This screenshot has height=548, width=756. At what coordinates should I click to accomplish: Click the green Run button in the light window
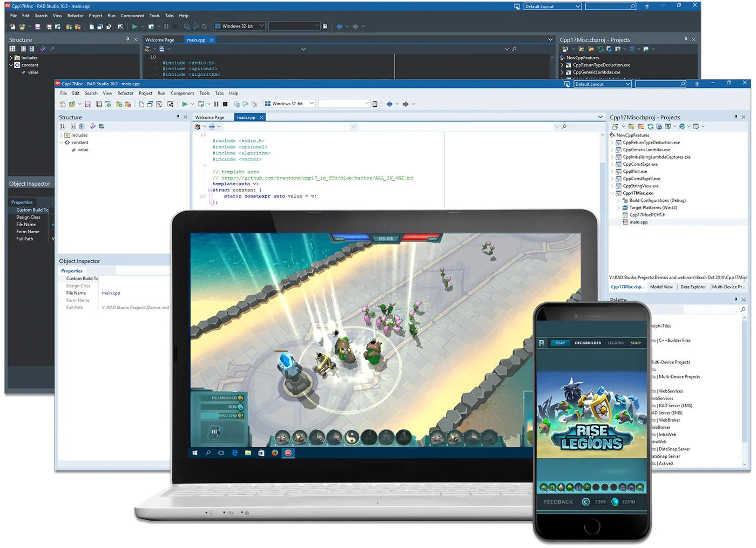[185, 104]
